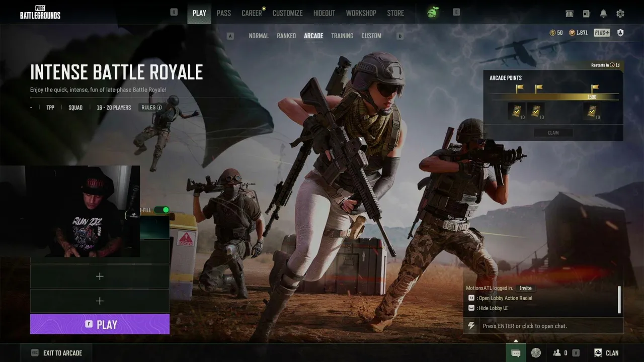The image size is (644, 362).
Task: Open the Clan button
Action: pyautogui.click(x=606, y=353)
